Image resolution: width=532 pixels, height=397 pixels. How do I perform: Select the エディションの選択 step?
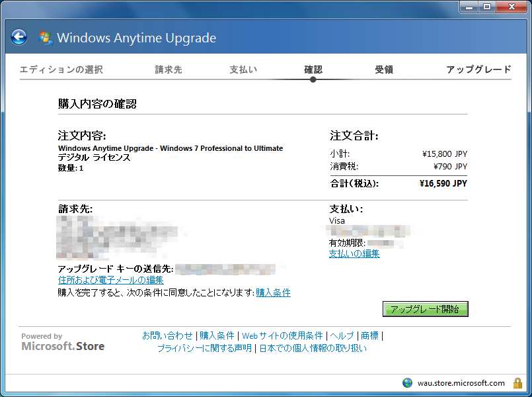point(61,69)
